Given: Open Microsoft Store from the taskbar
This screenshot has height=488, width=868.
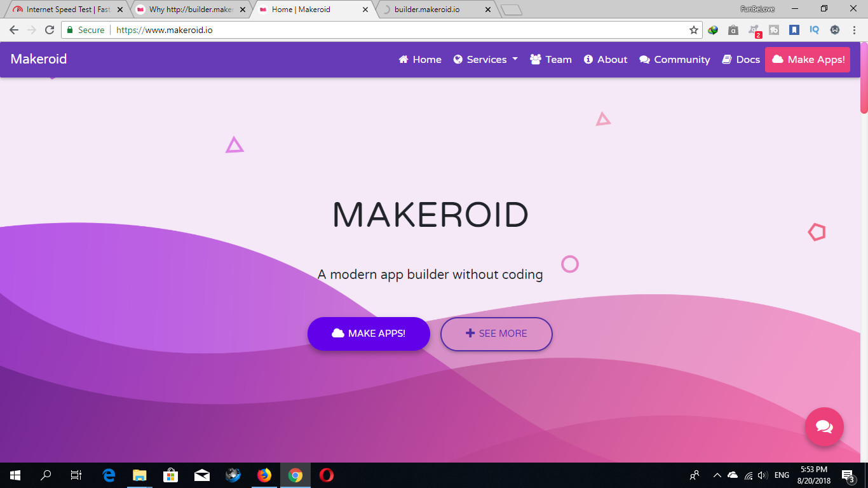Looking at the screenshot, I should (x=170, y=475).
